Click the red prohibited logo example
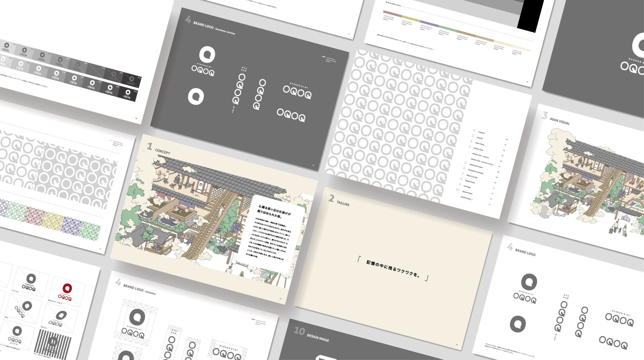Screen dimensions: 644x360 tap(66, 292)
